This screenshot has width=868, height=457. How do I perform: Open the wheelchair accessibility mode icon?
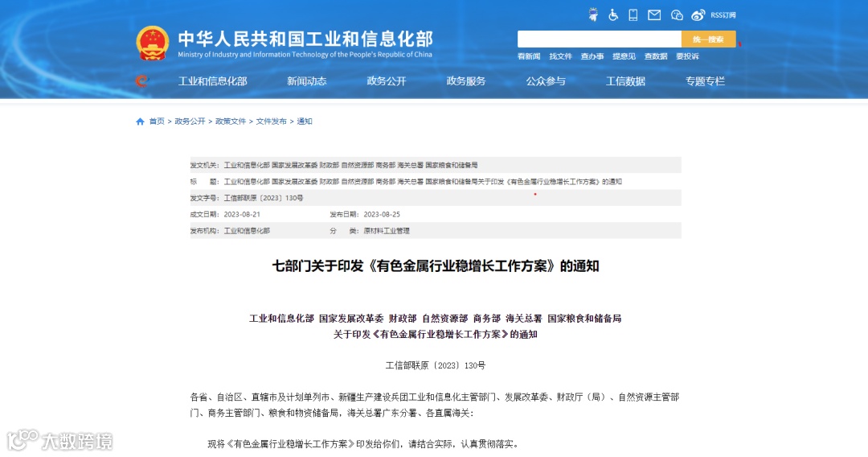click(612, 15)
